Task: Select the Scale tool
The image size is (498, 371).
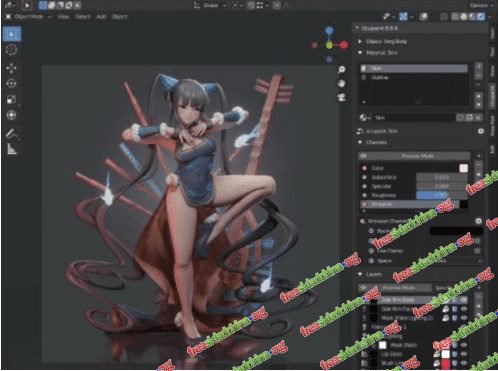Action: tap(12, 99)
